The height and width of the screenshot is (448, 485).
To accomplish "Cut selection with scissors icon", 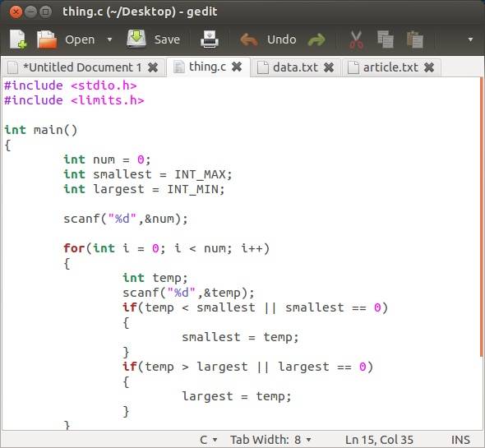I will (356, 39).
